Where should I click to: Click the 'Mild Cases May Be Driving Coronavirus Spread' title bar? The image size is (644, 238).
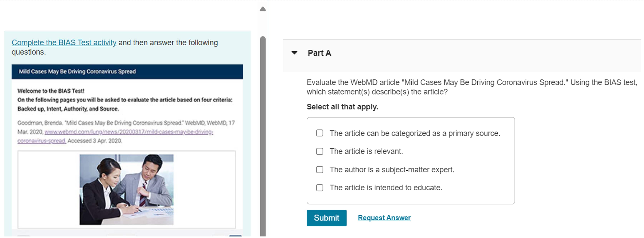click(x=127, y=72)
